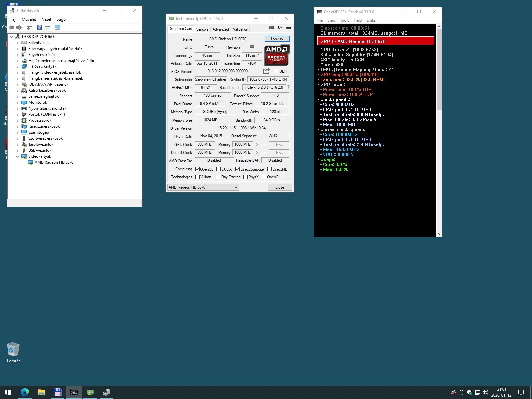
Task: Refresh GPU-Z data with the refresh icon
Action: click(x=280, y=28)
